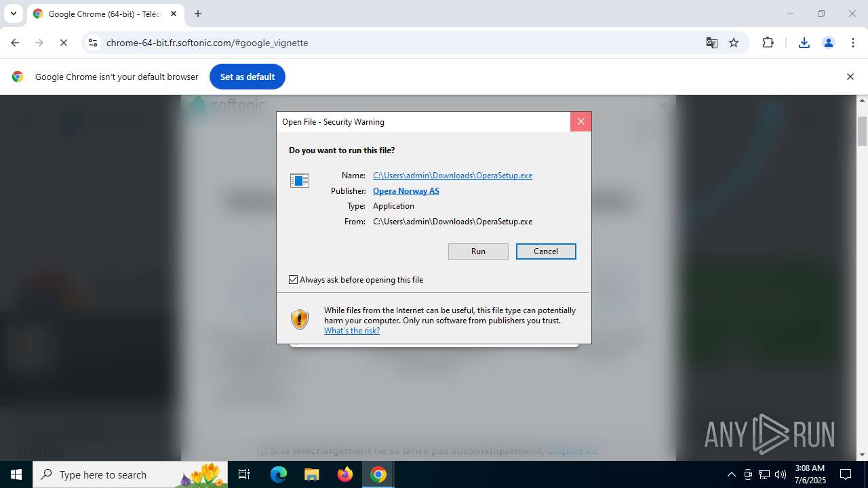The height and width of the screenshot is (488, 868).
Task: Go forward to next page
Action: tap(39, 43)
